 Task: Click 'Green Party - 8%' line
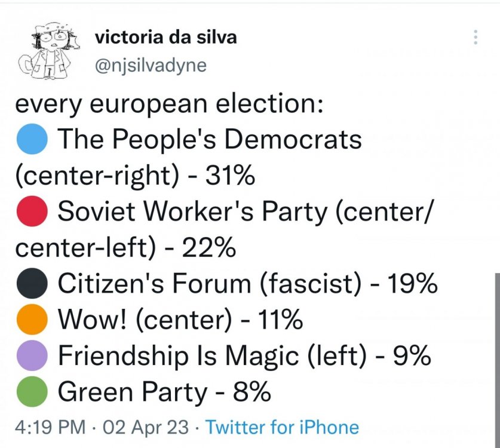[x=164, y=392]
